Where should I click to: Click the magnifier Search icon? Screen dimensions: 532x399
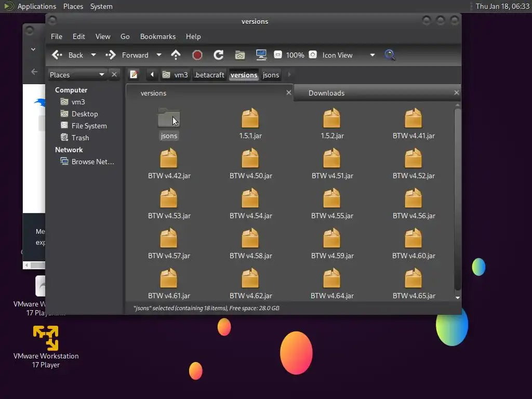[x=390, y=55]
